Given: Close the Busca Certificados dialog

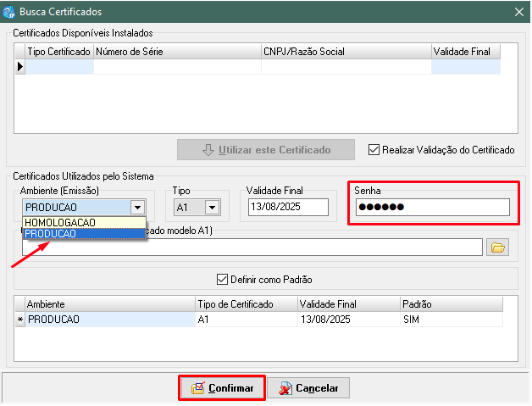Looking at the screenshot, I should (518, 11).
